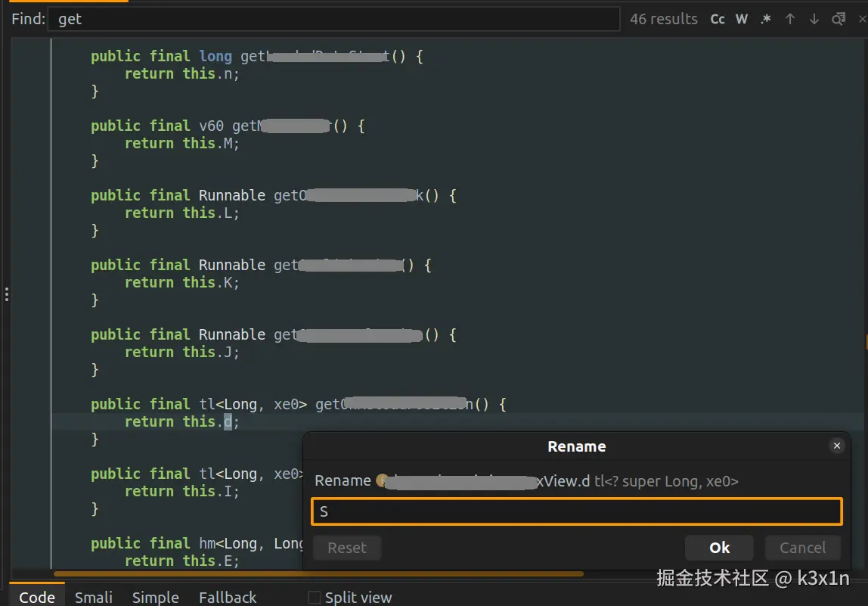868x606 pixels.
Task: Click the Reset button
Action: [x=347, y=548]
